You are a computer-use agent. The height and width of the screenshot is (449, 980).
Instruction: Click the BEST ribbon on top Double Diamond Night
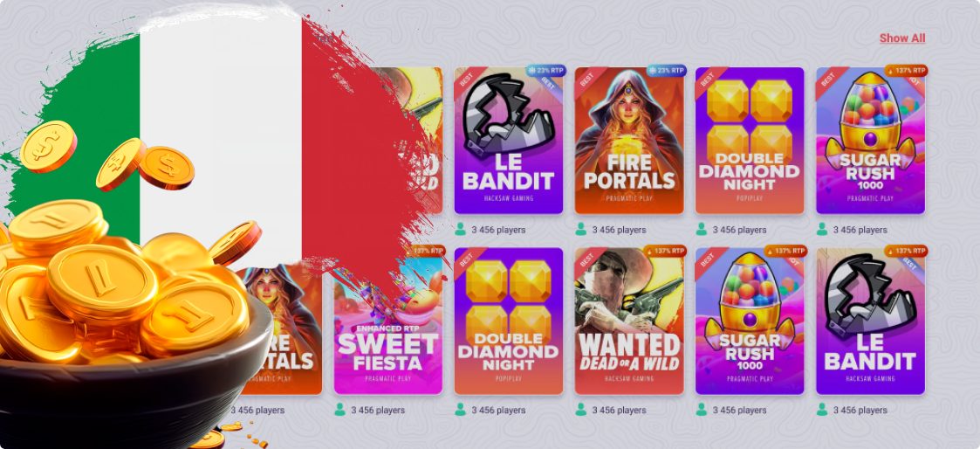click(709, 81)
